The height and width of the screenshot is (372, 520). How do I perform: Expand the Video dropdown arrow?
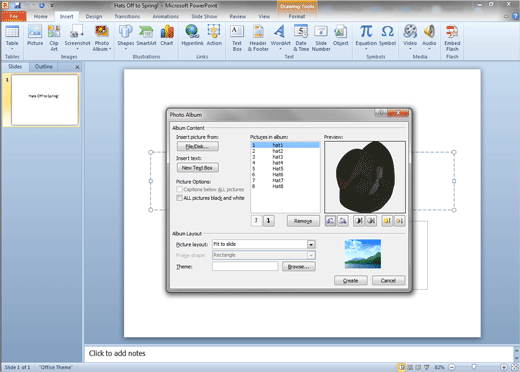pos(410,49)
